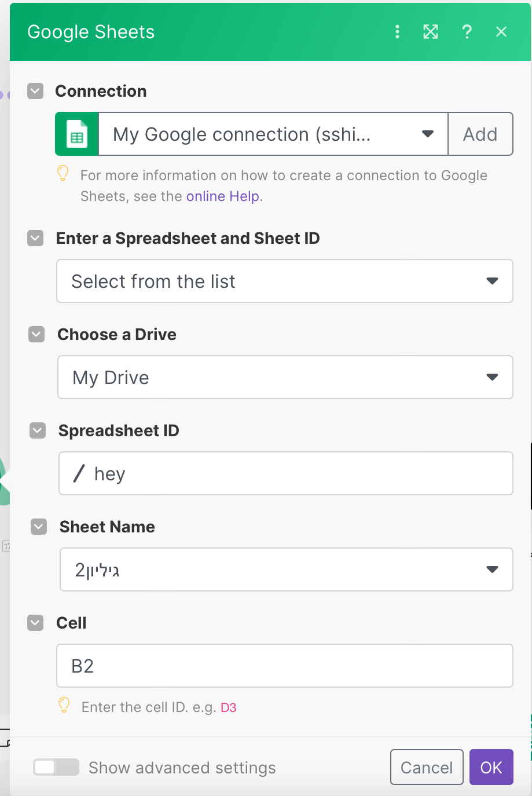The width and height of the screenshot is (532, 796).
Task: Expand the dialog with the fullscreen icon
Action: (431, 32)
